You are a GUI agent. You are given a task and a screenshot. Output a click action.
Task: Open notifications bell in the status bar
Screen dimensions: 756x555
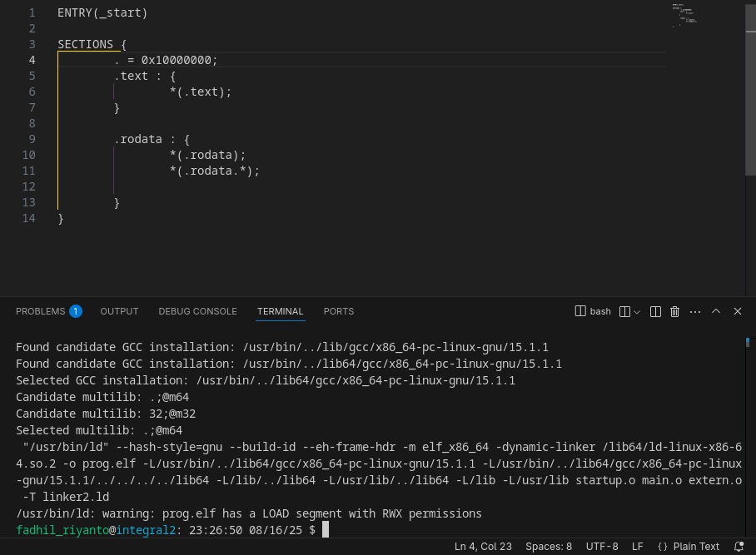[739, 547]
